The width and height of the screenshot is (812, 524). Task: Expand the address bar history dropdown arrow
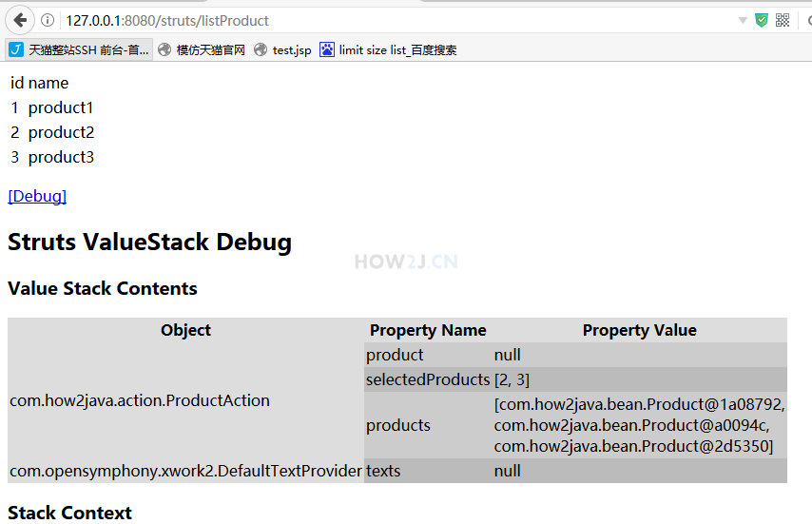(743, 21)
